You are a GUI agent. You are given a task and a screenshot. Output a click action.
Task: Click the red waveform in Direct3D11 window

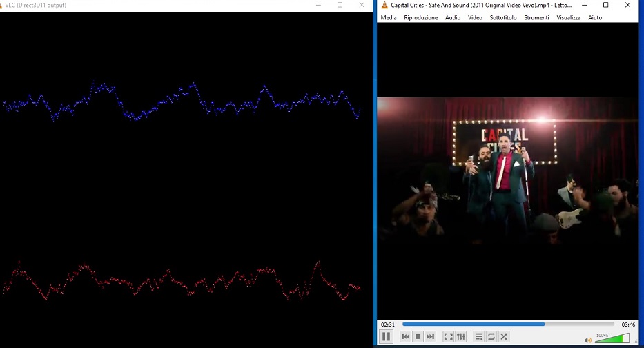click(x=182, y=281)
